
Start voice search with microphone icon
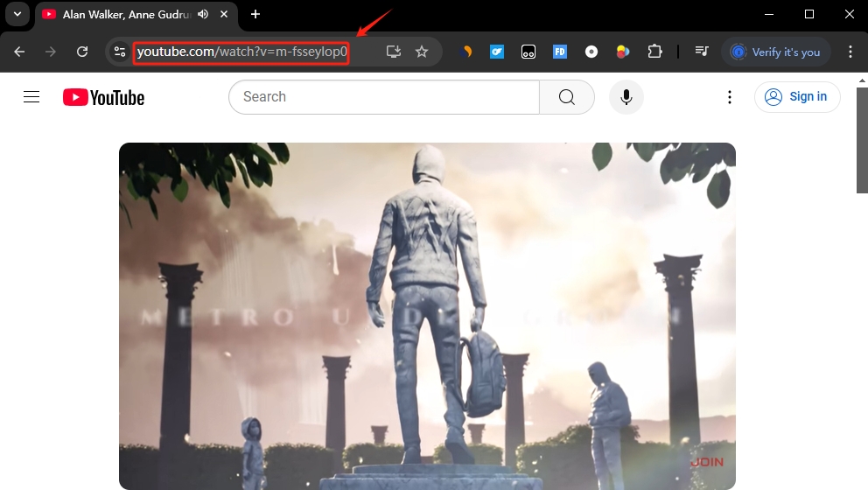point(626,97)
